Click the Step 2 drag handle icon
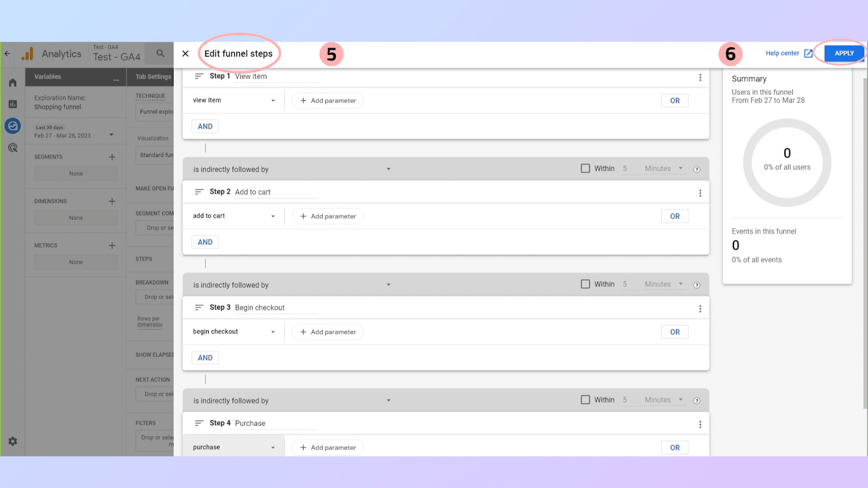The image size is (868, 488). pyautogui.click(x=199, y=192)
